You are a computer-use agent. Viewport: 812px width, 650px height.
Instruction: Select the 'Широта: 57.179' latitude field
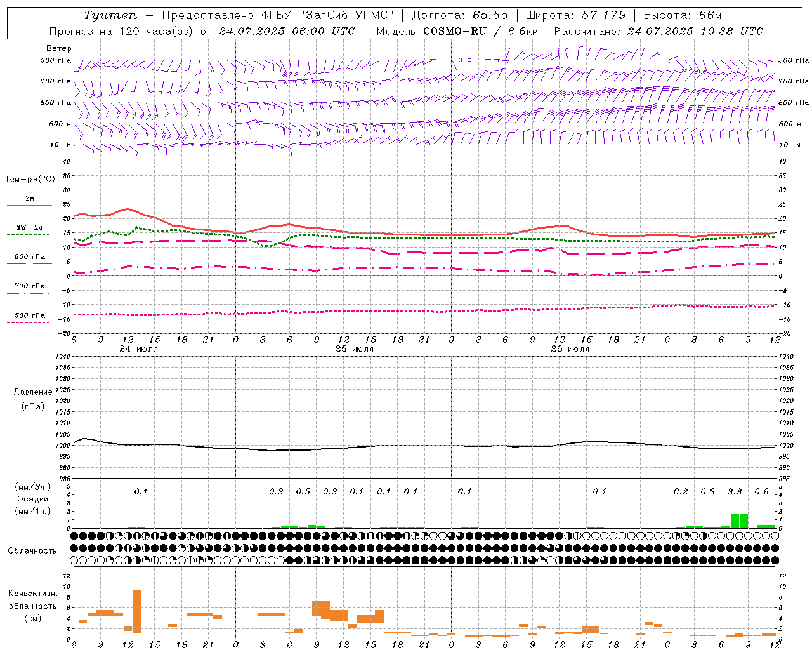point(576,15)
